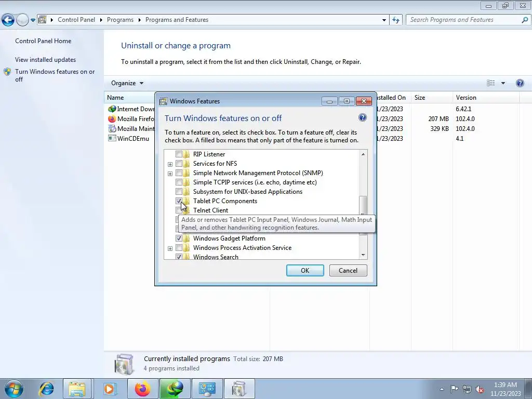Open the recent pages dropdown arrow
The height and width of the screenshot is (399, 532).
pyautogui.click(x=33, y=20)
